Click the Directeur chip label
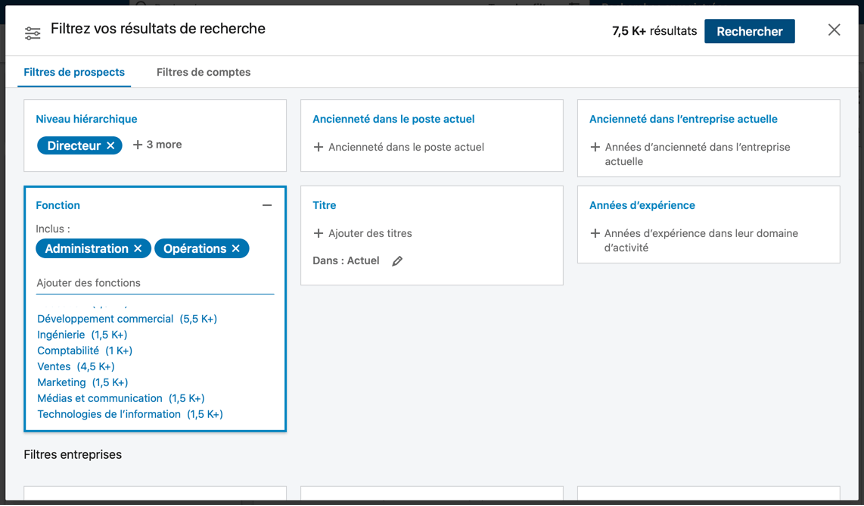864x506 pixels. 74,146
